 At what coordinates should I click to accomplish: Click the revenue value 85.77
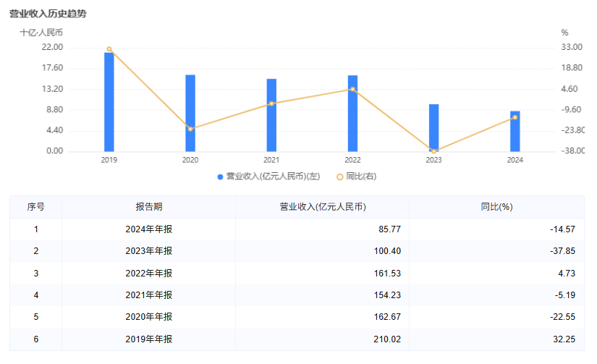point(389,229)
